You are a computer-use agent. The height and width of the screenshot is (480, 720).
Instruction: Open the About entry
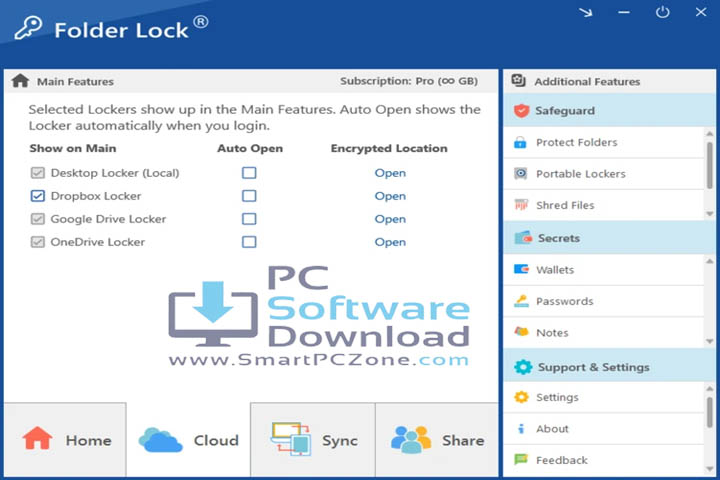point(604,429)
